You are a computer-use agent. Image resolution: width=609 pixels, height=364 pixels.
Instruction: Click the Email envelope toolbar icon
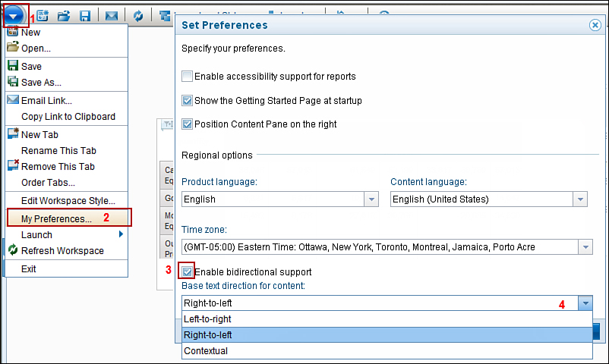pyautogui.click(x=112, y=16)
